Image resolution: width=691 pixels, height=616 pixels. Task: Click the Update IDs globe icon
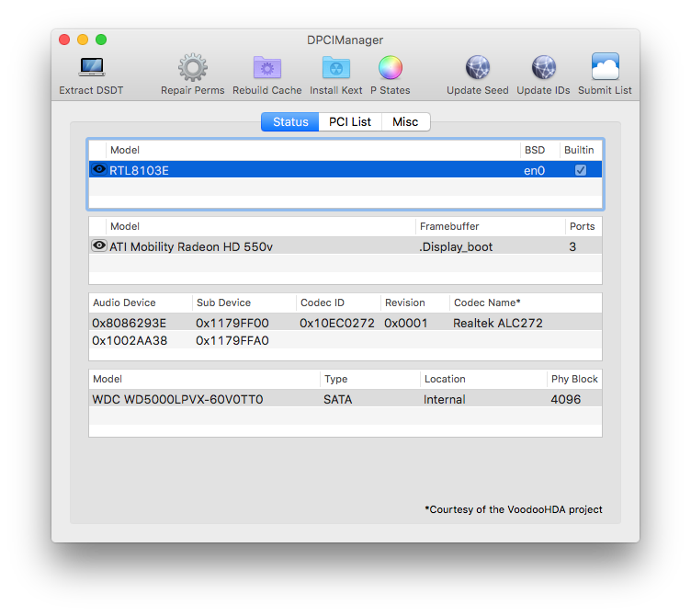coord(543,69)
